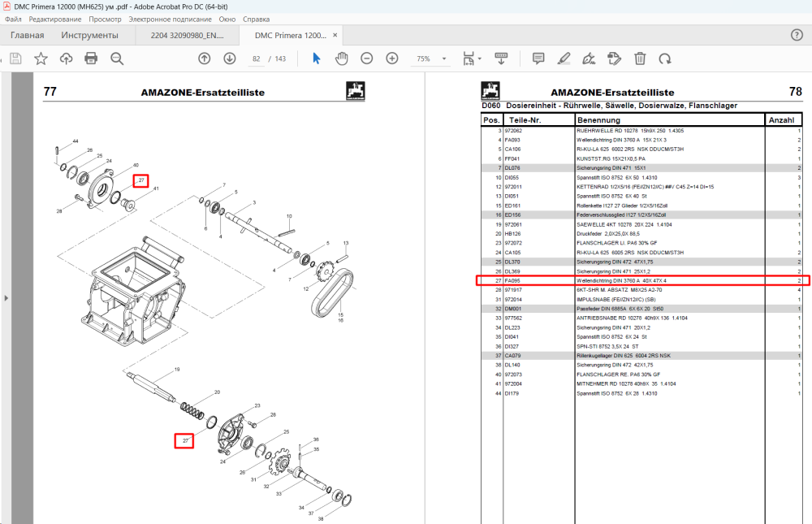
Task: Add a comment note
Action: 538,58
